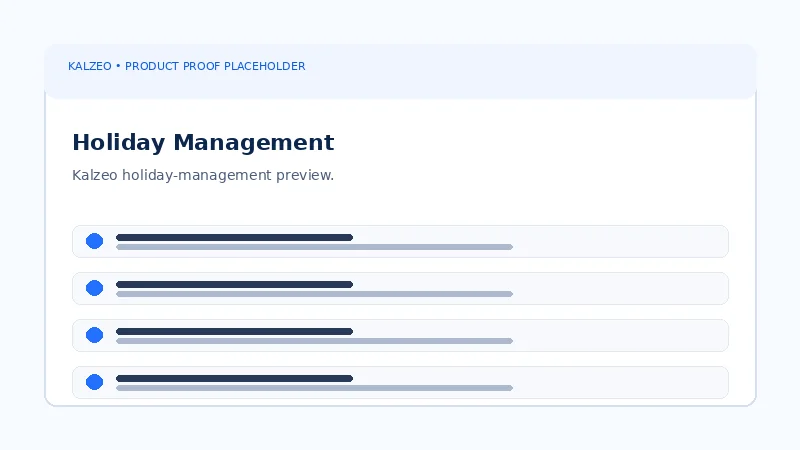Click the Holiday Management heading
The image size is (800, 450).
(203, 142)
